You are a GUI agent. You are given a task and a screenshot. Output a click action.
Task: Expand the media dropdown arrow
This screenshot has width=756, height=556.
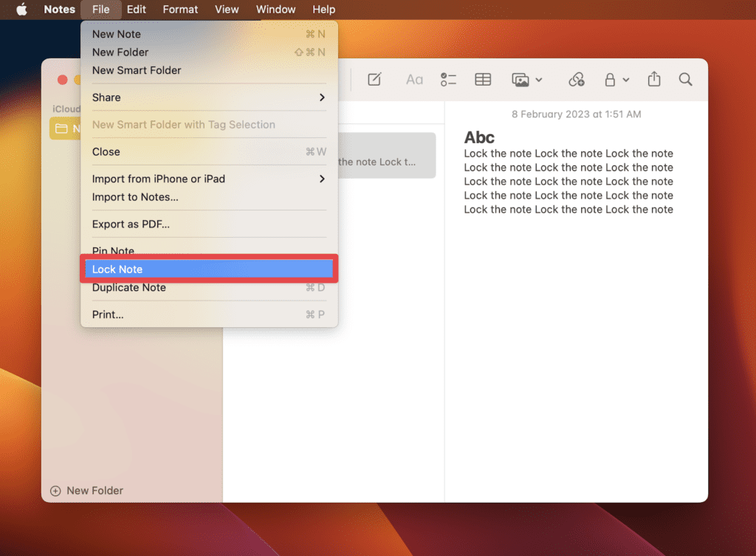coord(539,80)
